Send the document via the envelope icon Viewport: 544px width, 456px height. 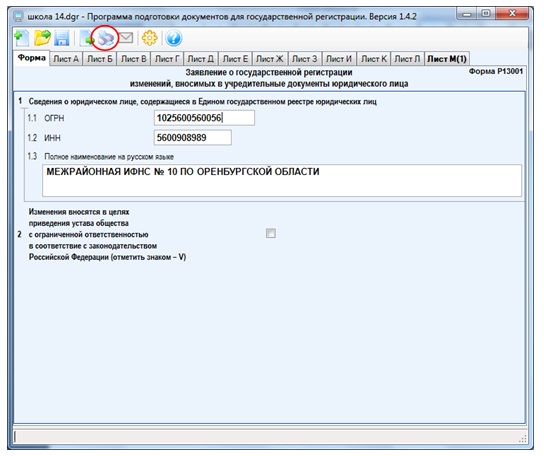[126, 37]
